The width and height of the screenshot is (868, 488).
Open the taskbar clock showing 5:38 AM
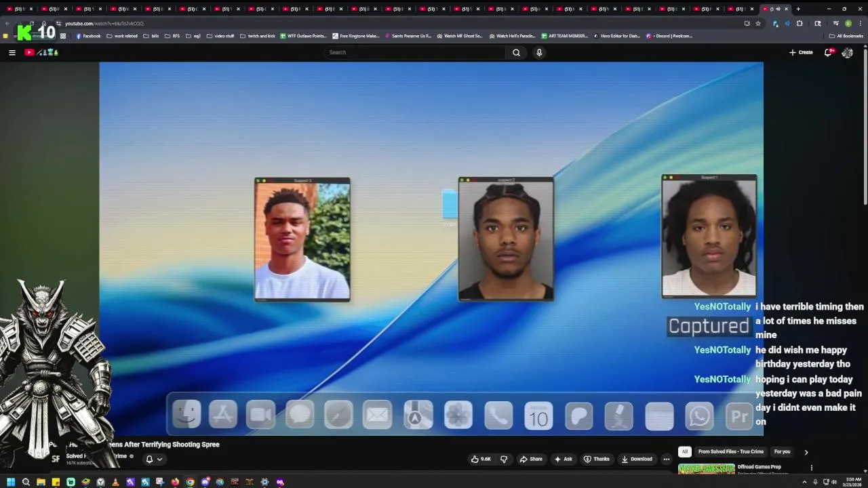click(851, 482)
